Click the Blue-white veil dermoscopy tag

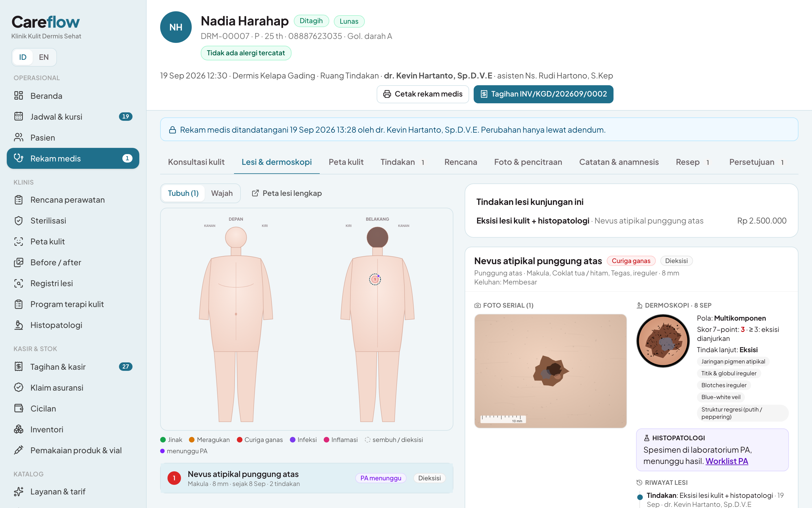(721, 397)
